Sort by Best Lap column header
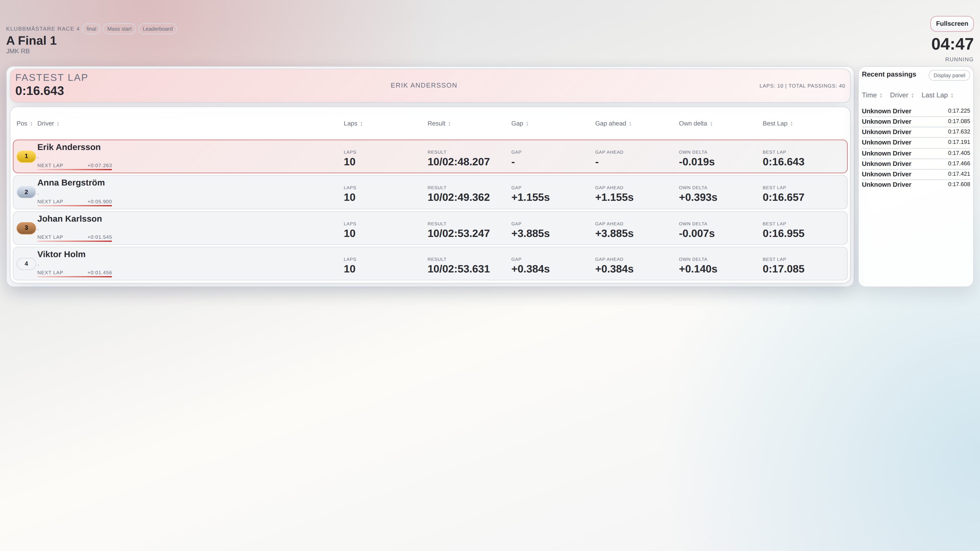This screenshot has width=980, height=551. tap(778, 124)
